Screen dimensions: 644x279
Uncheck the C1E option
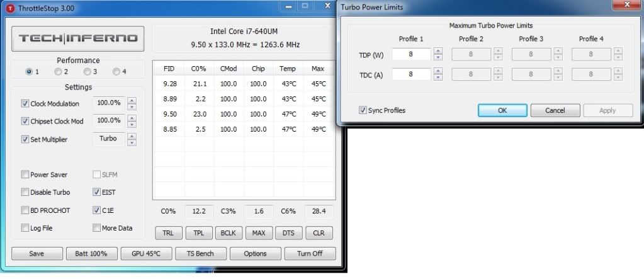tap(96, 210)
